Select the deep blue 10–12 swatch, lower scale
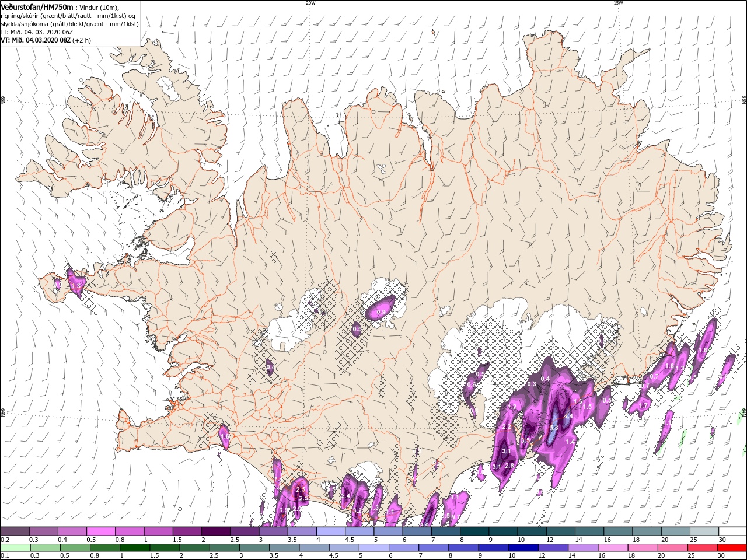747x560 pixels. (523, 548)
